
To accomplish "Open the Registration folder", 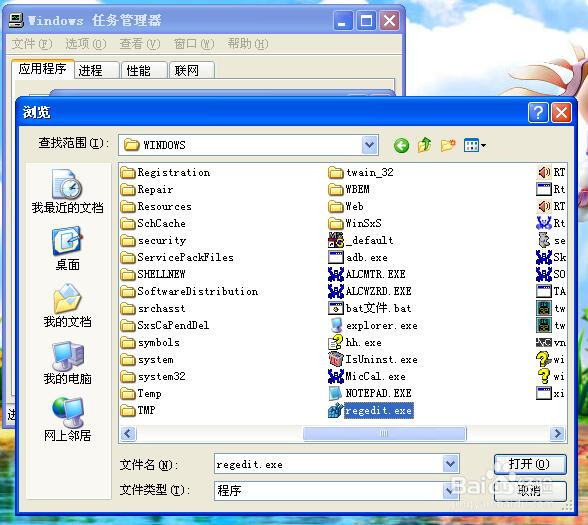I will pos(165,172).
